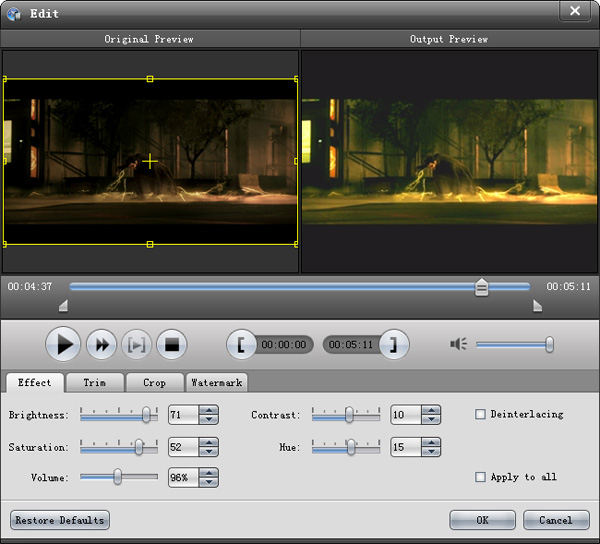Click the Cancel button

pyautogui.click(x=556, y=520)
